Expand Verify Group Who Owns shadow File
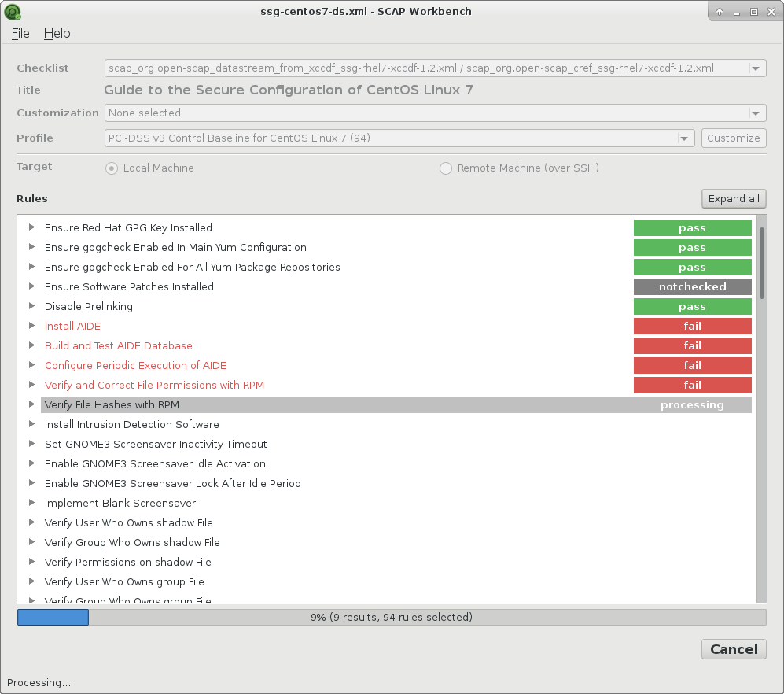Screen dimensions: 784x694 pos(32,542)
